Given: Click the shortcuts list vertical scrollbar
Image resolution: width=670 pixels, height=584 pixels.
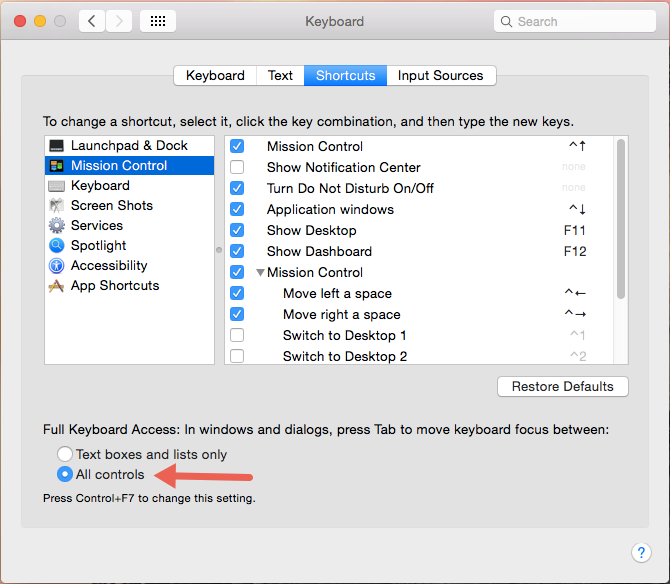Looking at the screenshot, I should tap(621, 220).
